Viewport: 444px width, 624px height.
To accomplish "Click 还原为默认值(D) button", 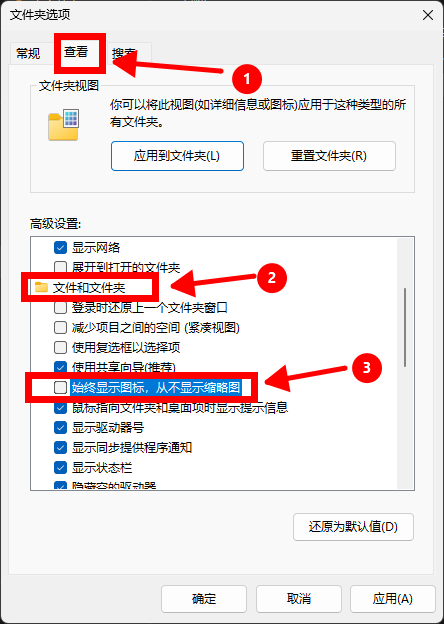I will 353,527.
